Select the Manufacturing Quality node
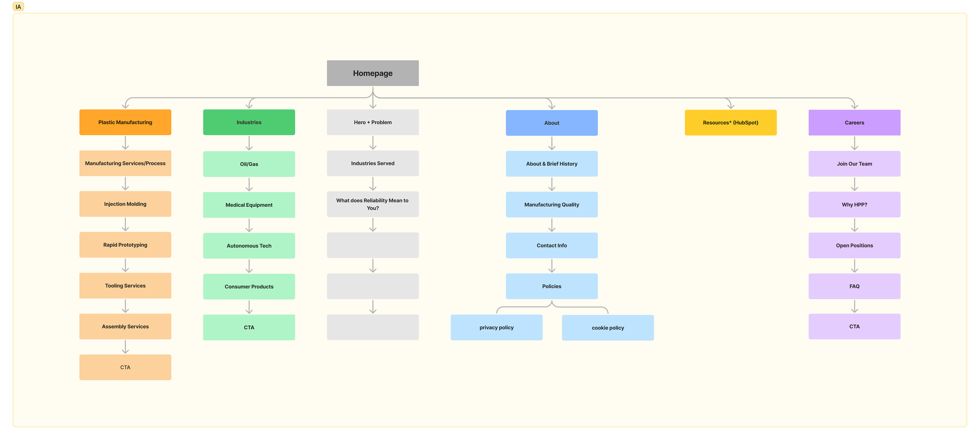Image resolution: width=980 pixels, height=440 pixels. [x=551, y=205]
